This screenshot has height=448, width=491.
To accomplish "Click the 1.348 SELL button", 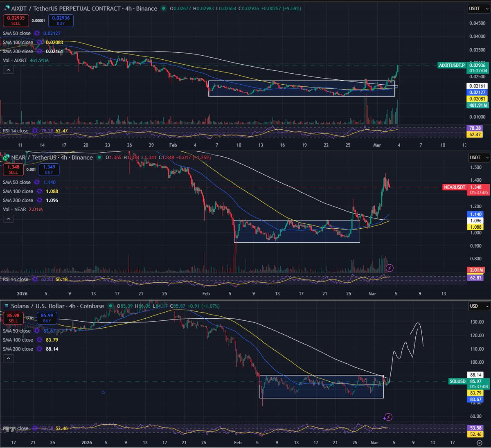I will point(14,169).
